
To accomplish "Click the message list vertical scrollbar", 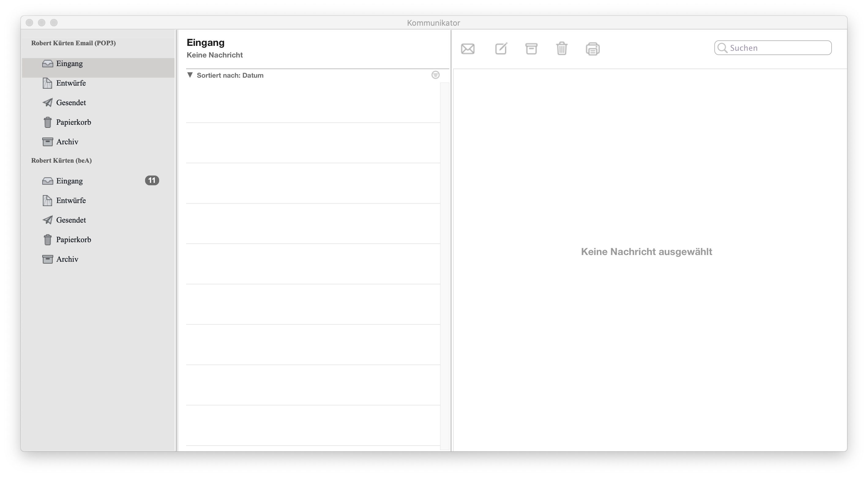I will point(445,266).
